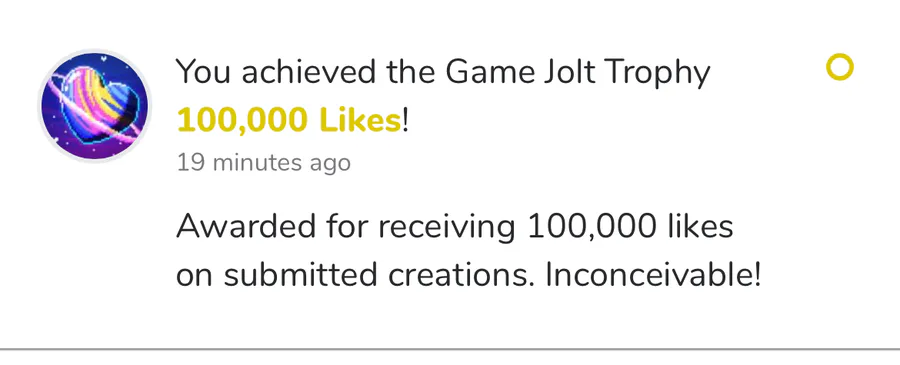Select 'You achieved the Game Jolt Trophy' text
Image resolution: width=900 pixels, height=365 pixels.
coord(443,73)
